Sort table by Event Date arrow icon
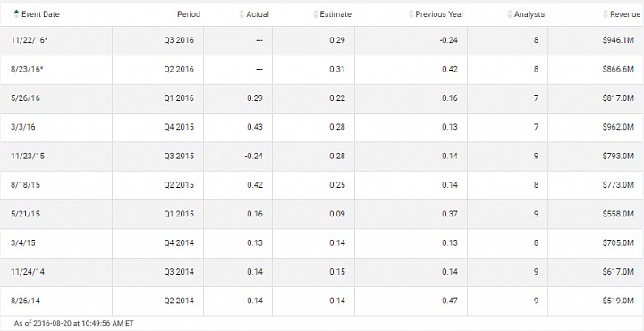Image resolution: width=644 pixels, height=331 pixels. tap(16, 14)
